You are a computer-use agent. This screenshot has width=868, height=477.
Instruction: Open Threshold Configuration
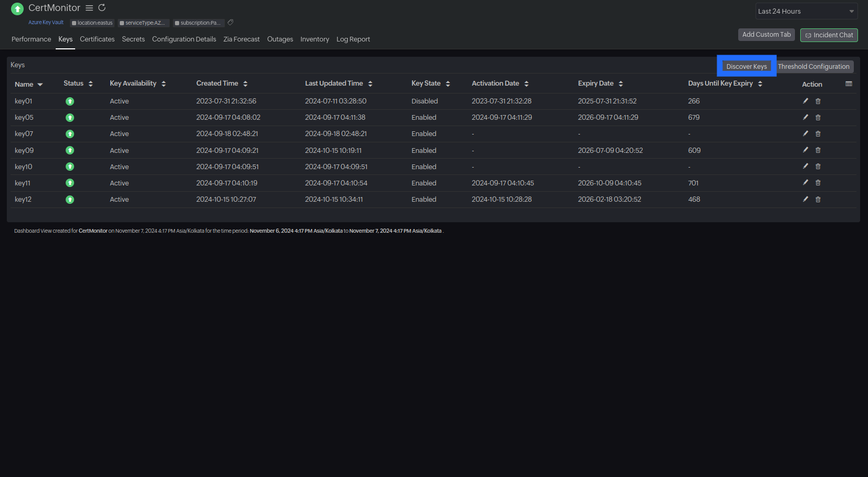813,67
